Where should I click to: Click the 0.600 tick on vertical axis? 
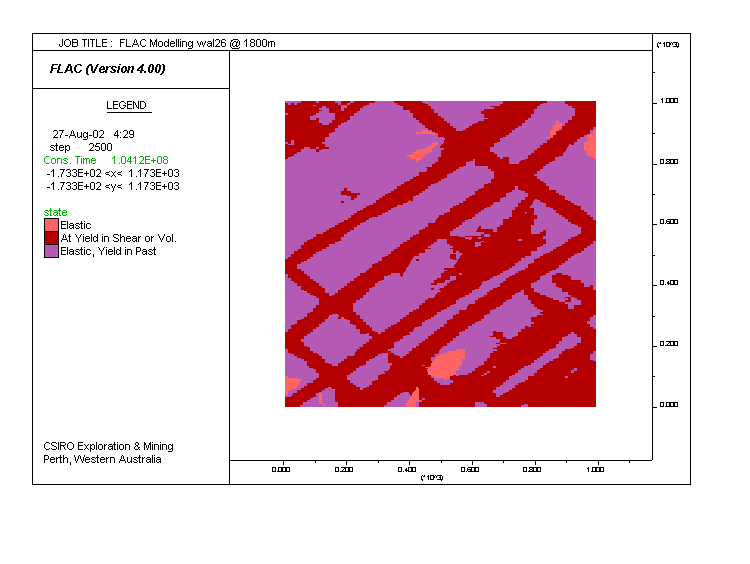[669, 222]
